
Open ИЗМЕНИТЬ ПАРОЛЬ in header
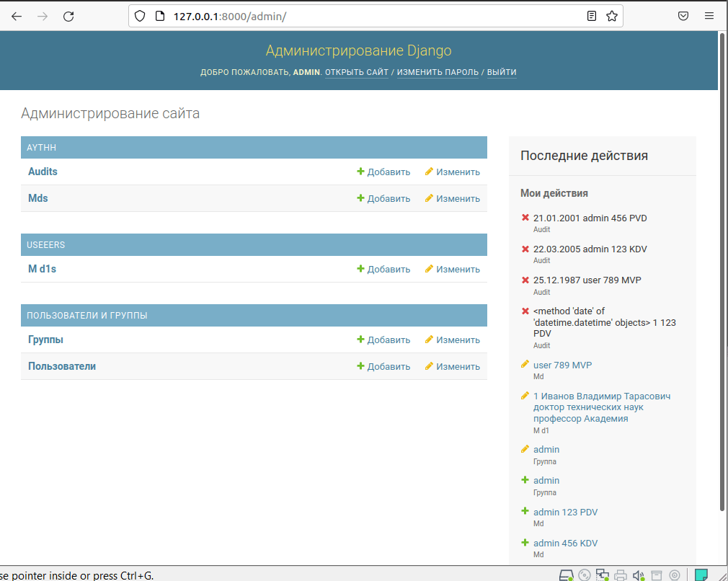click(x=438, y=72)
